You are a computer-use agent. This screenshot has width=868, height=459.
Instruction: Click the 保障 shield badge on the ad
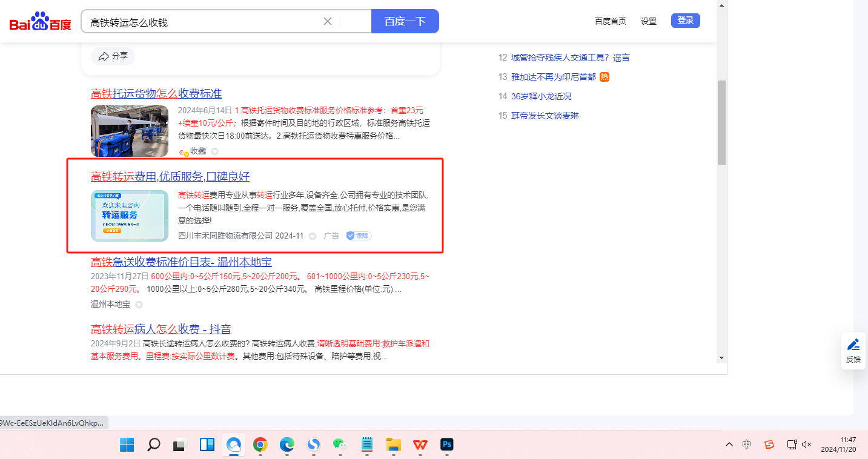pyautogui.click(x=358, y=236)
